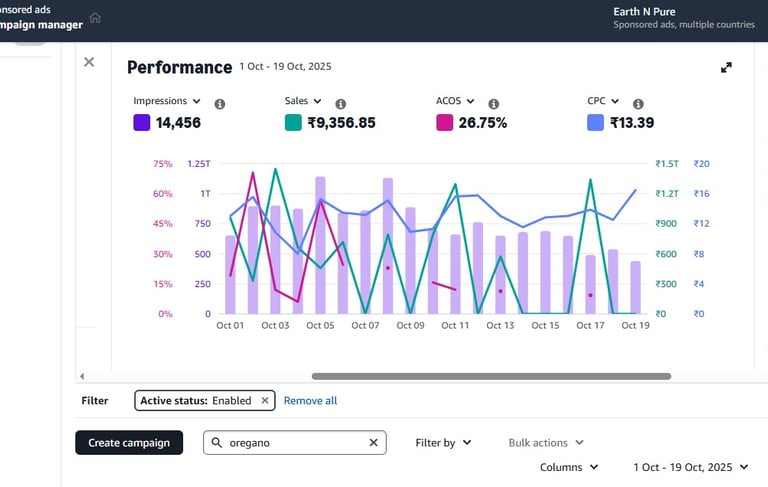Click the Remove all filters link
This screenshot has width=768, height=487.
311,400
